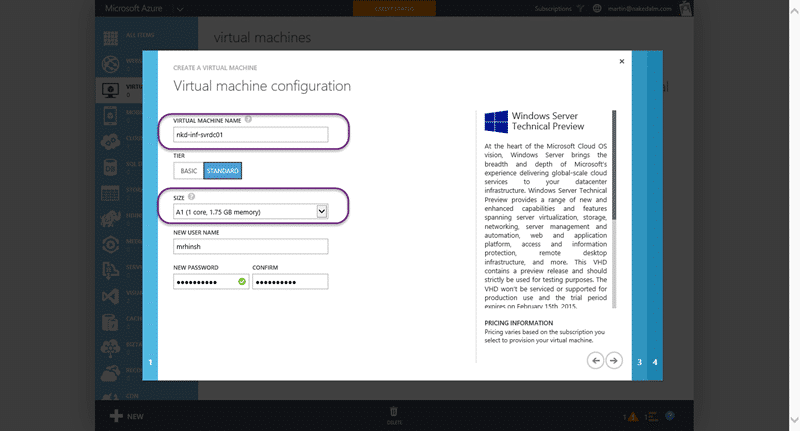Click help icon beside Size label

coord(191,196)
